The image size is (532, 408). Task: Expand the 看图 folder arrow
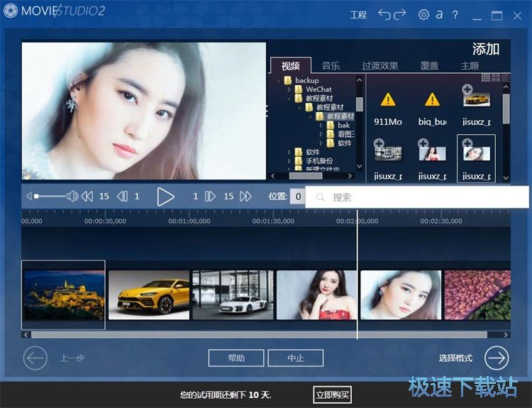pyautogui.click(x=321, y=134)
